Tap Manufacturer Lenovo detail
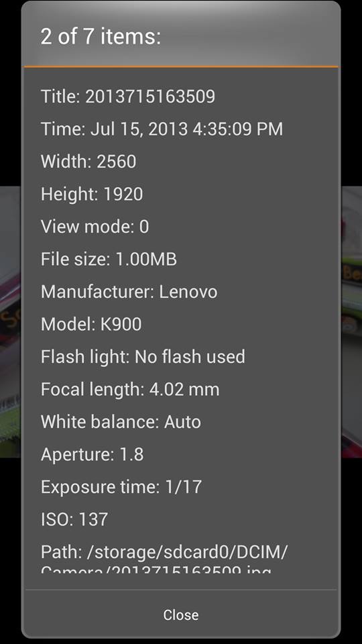This screenshot has width=362, height=644. 129,292
